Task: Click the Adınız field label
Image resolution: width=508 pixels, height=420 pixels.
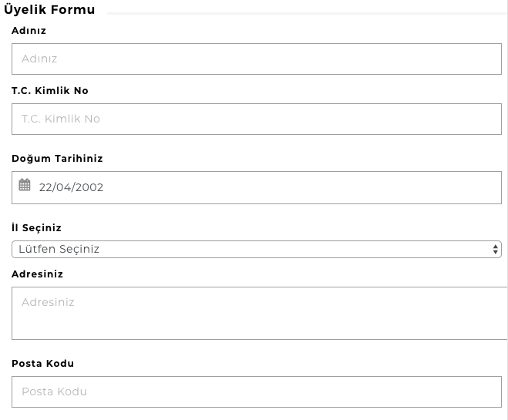Action: click(29, 31)
